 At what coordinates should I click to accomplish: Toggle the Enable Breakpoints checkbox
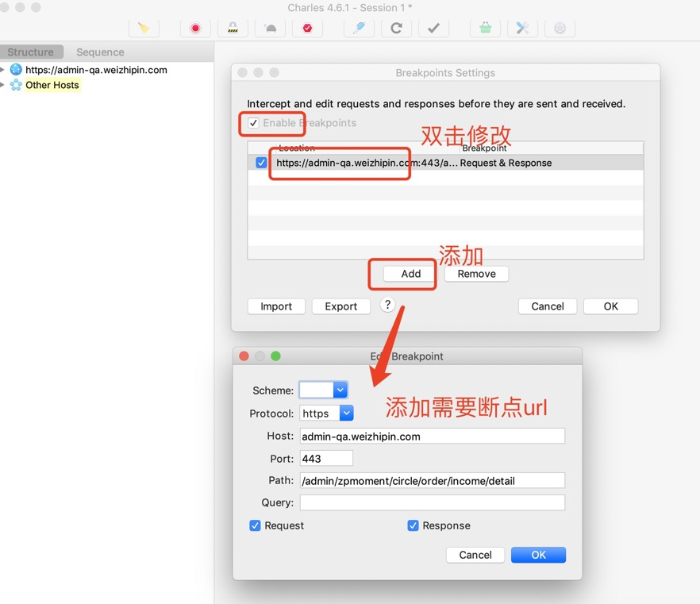coord(254,123)
